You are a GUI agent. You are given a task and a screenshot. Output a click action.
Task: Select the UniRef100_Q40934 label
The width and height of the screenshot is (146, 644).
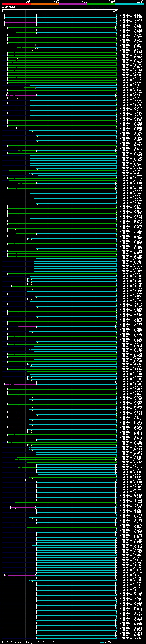coord(131,548)
